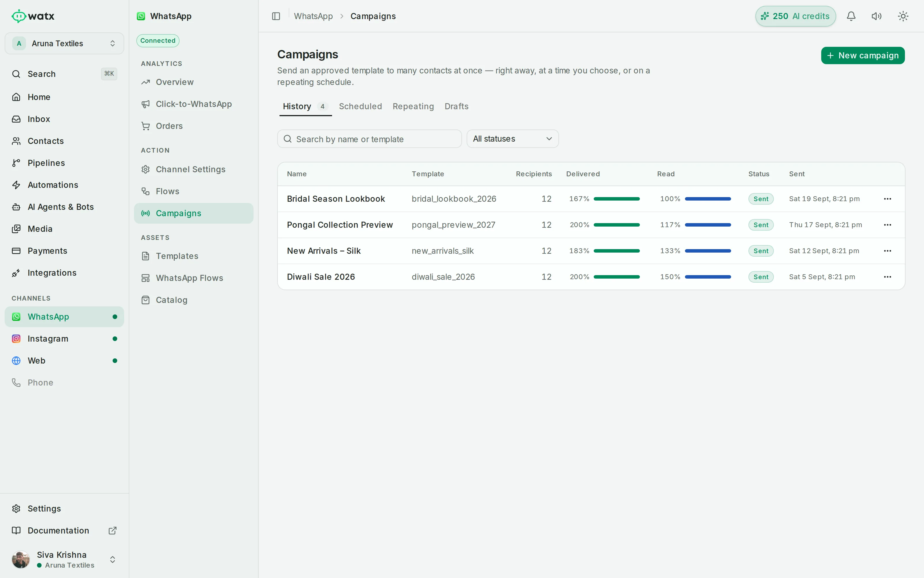Open row actions for Pongal Collection Preview
Viewport: 924px width, 578px height.
[x=887, y=225]
